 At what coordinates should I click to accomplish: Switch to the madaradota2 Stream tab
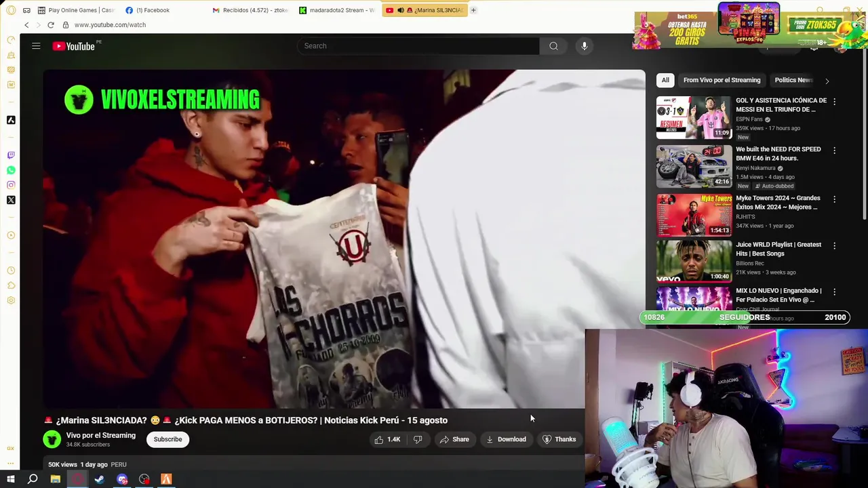pyautogui.click(x=337, y=10)
